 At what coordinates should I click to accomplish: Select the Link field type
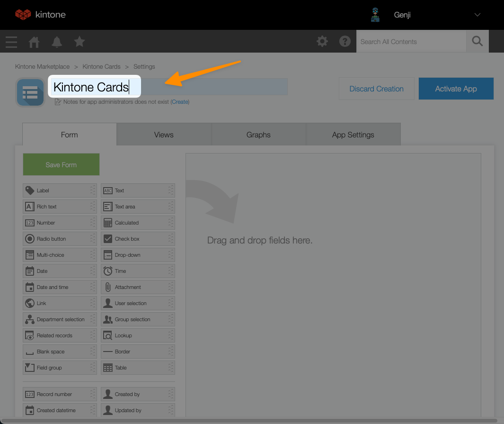tap(60, 303)
